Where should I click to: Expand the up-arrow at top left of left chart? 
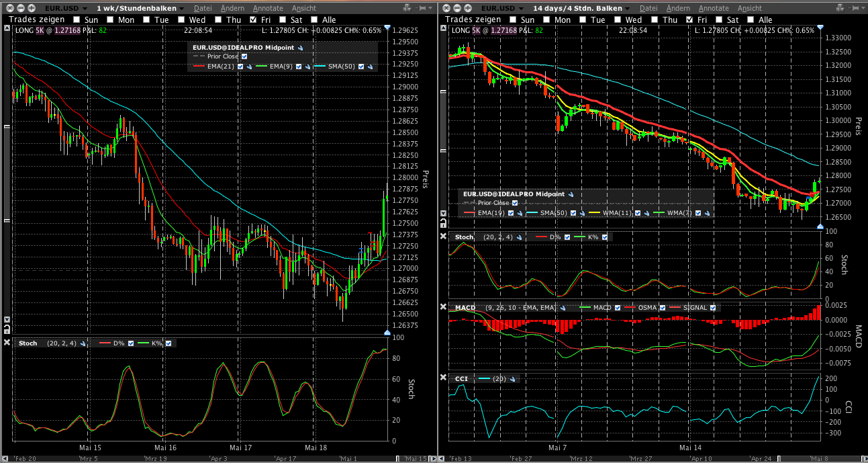7,30
